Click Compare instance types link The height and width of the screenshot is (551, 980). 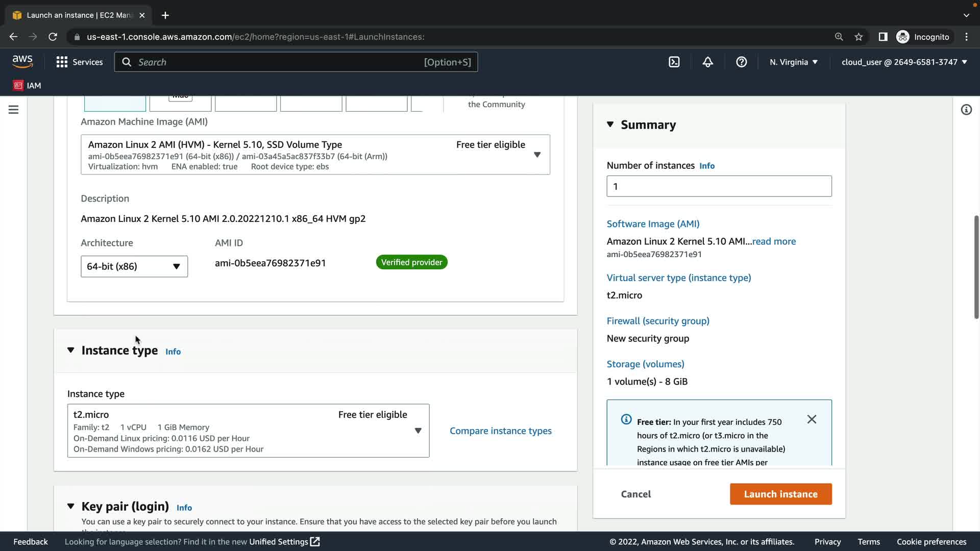[x=500, y=431]
